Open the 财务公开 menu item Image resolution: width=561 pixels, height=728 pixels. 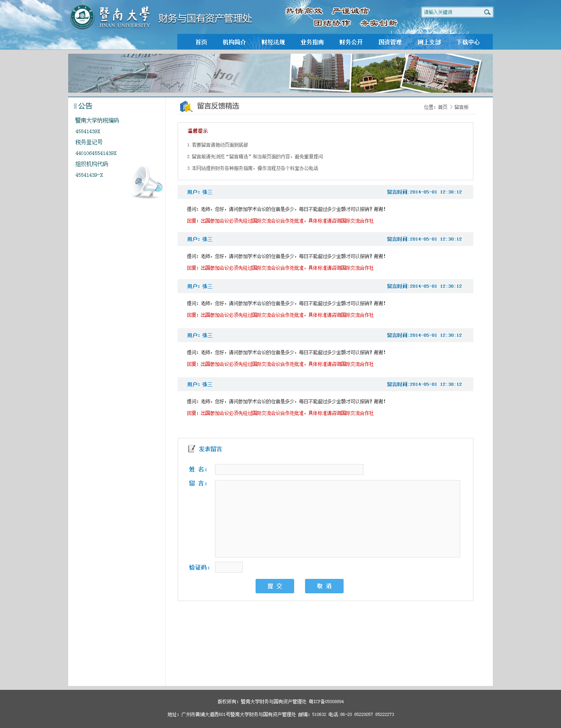pos(351,42)
